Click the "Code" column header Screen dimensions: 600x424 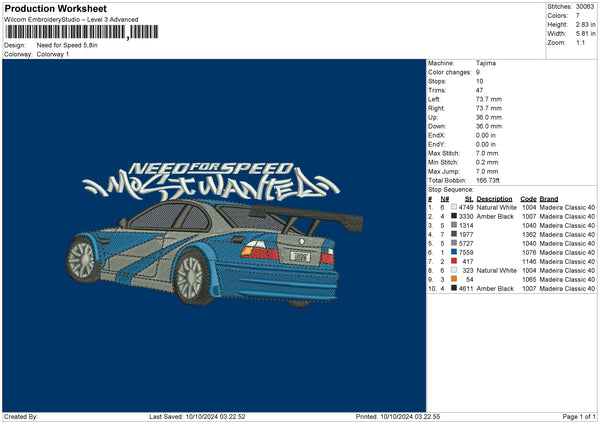click(x=528, y=199)
